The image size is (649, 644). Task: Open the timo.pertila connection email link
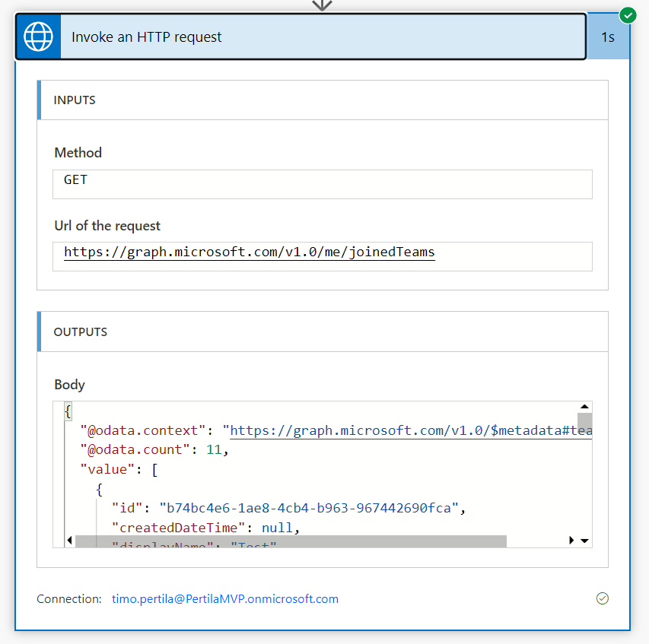pos(224,599)
